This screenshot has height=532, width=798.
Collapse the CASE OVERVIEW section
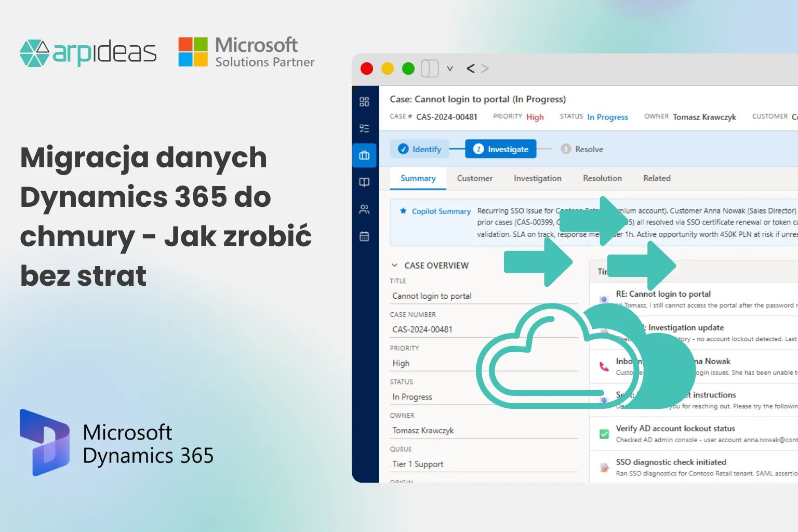[395, 265]
